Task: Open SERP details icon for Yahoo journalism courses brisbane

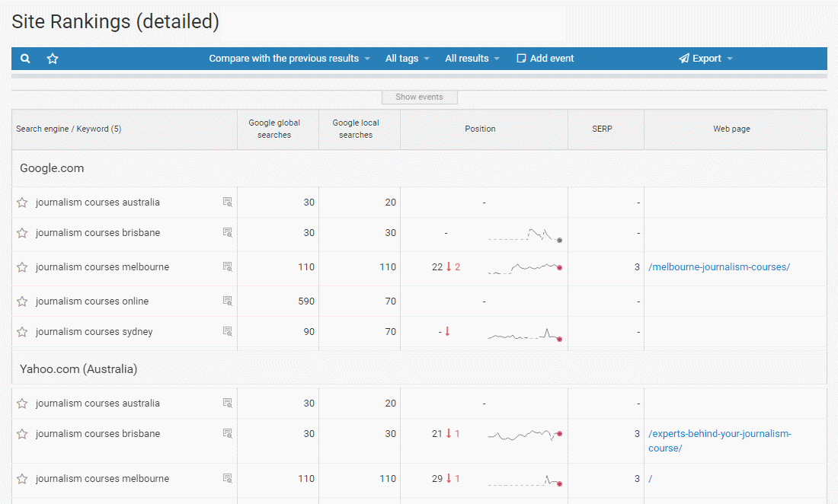Action: 227,434
